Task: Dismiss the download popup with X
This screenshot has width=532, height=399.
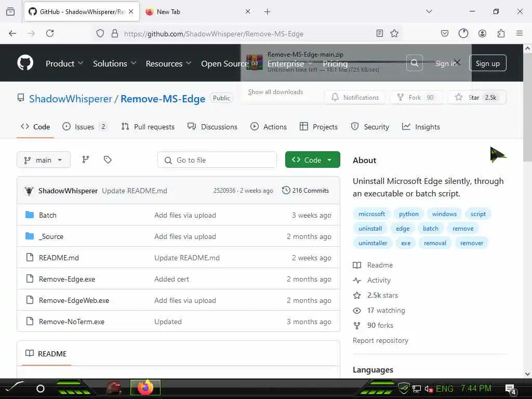Action: [457, 62]
